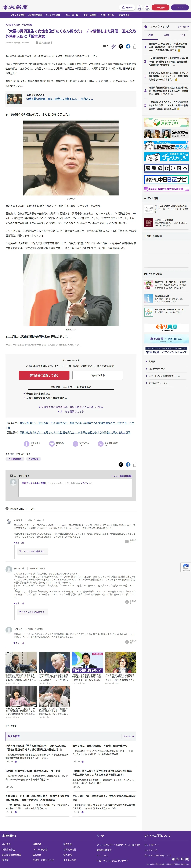
Task: Click the red お申し込み button
Action: 160,7
